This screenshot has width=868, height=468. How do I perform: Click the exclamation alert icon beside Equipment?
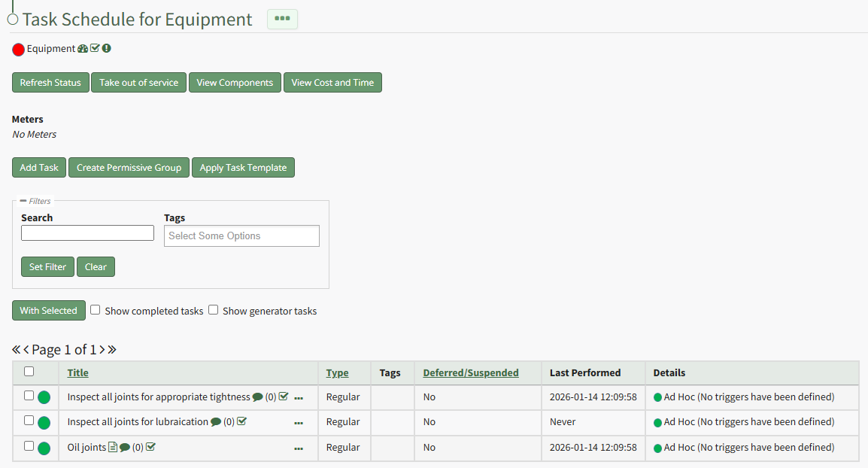107,49
